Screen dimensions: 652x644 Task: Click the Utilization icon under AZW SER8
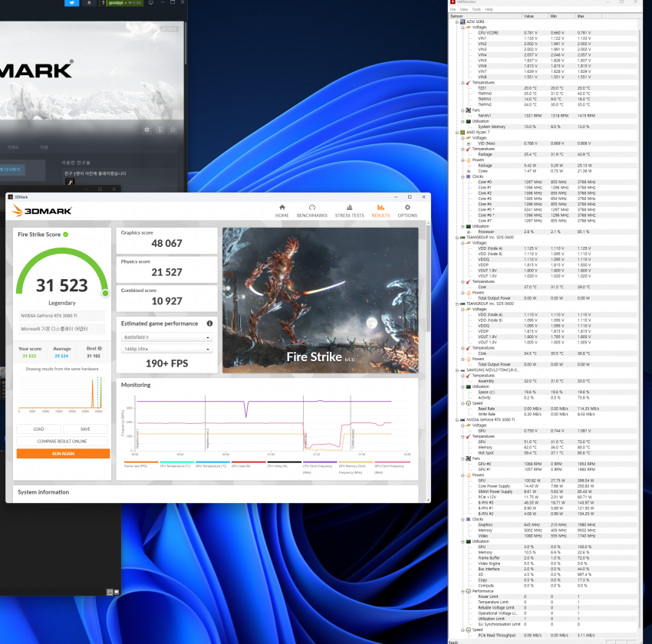coord(468,121)
